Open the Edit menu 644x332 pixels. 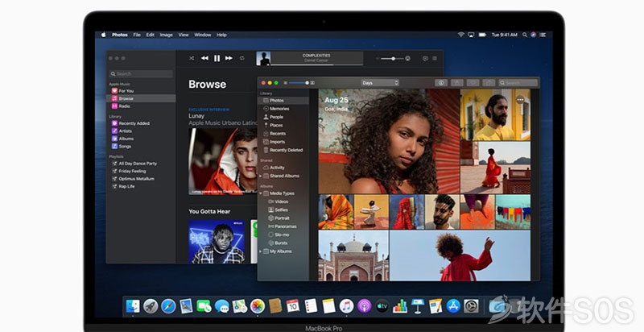[151, 35]
